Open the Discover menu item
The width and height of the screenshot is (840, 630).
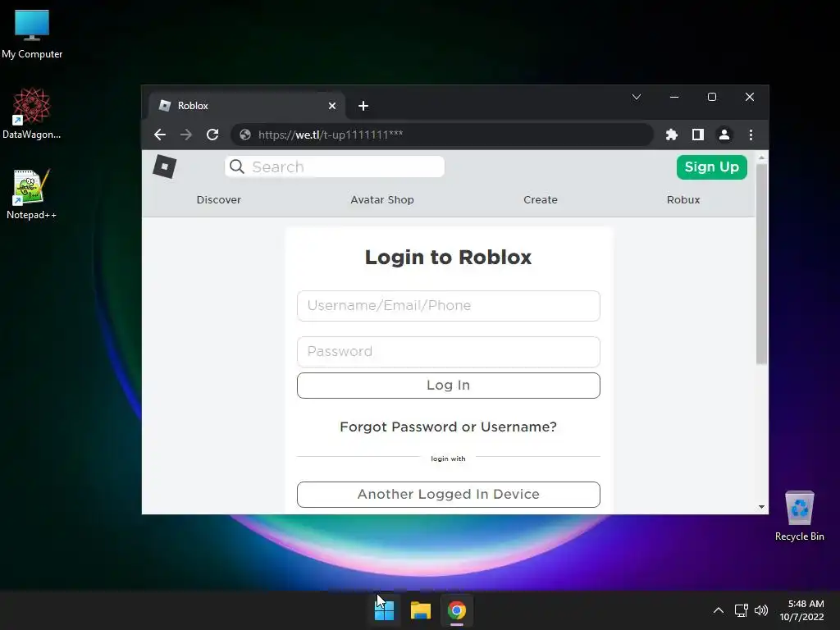pyautogui.click(x=218, y=200)
